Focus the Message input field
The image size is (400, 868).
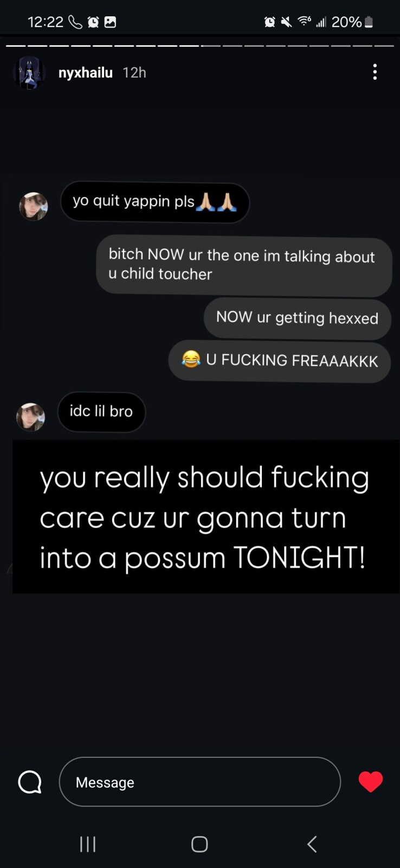[x=199, y=782]
